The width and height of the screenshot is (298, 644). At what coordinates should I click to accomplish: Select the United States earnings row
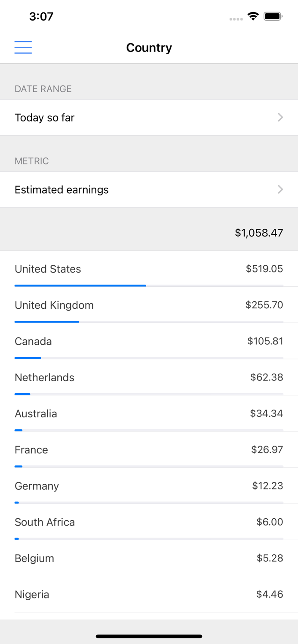click(x=149, y=269)
